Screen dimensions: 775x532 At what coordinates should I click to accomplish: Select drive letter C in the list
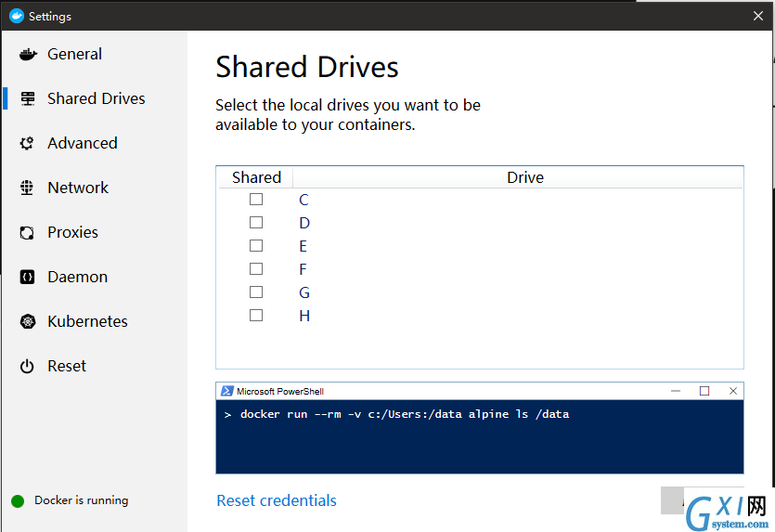[304, 200]
